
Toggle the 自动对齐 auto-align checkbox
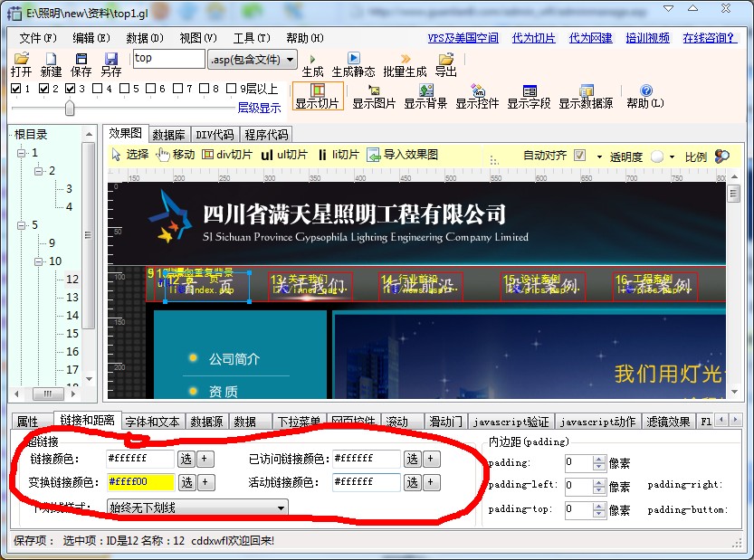pos(580,156)
